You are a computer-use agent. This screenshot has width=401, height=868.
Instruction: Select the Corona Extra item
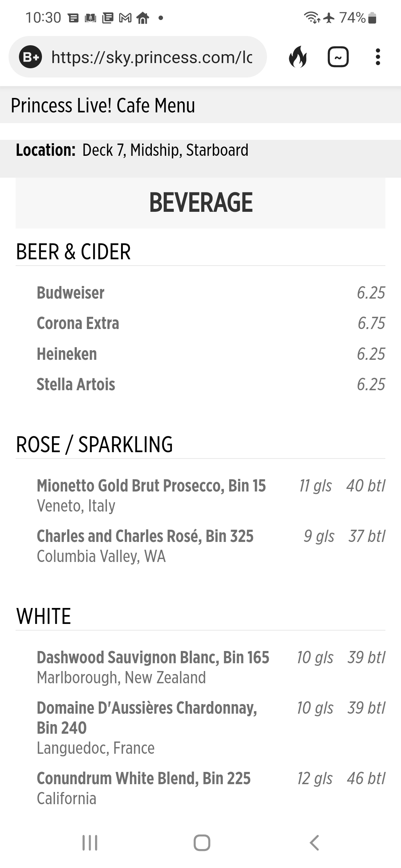pos(211,323)
